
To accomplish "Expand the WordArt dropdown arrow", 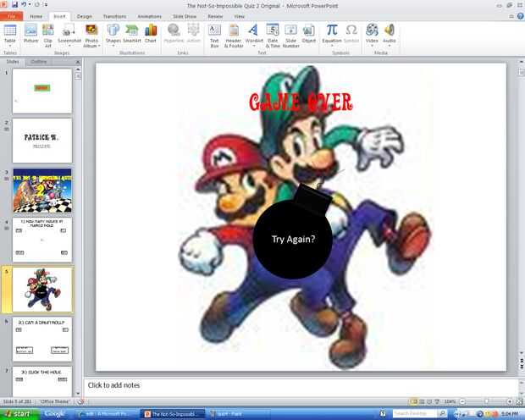I will click(254, 47).
